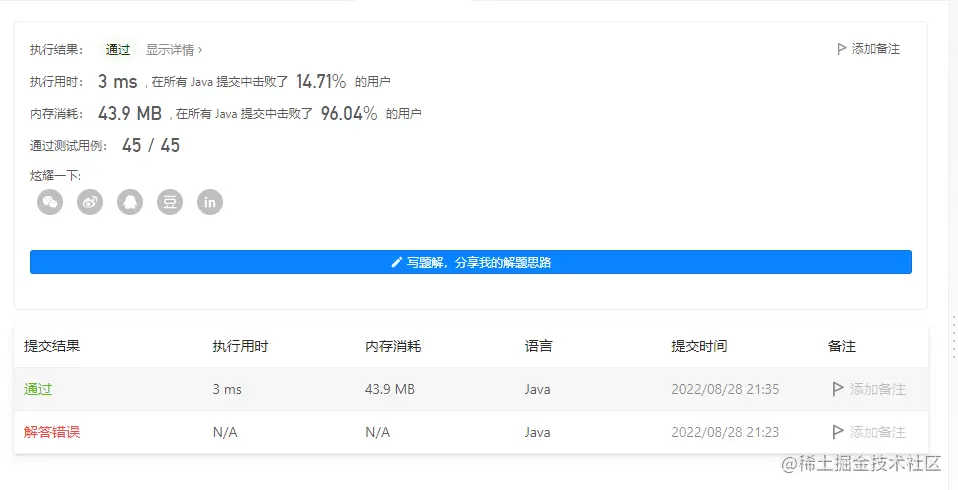Click flag icon in the 21:23 submission row
Viewport: 958px width, 490px height.
pos(838,432)
